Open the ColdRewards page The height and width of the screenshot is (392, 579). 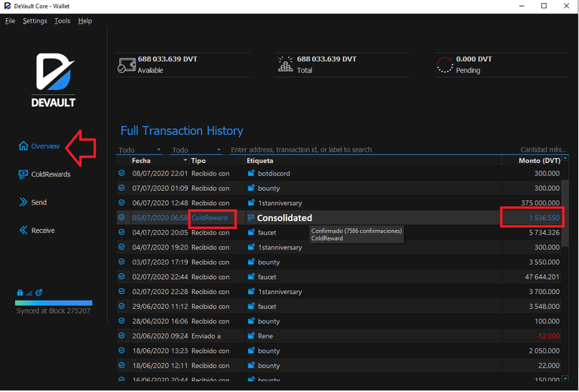tap(44, 174)
